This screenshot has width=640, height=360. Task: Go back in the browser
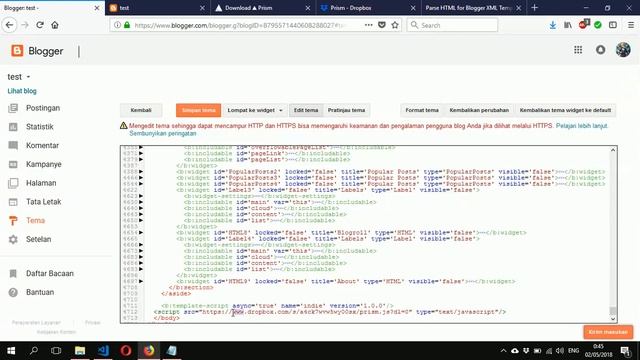click(9, 25)
